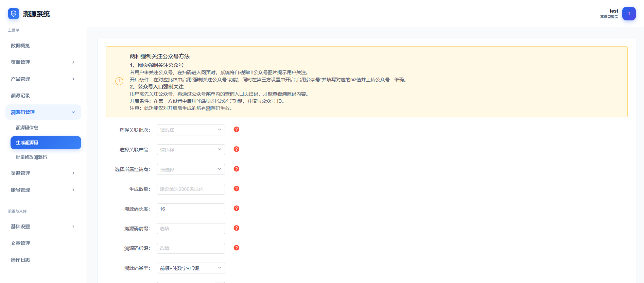This screenshot has width=644, height=283.
Task: Click the shield logo of 溯源系统
Action: 14,14
